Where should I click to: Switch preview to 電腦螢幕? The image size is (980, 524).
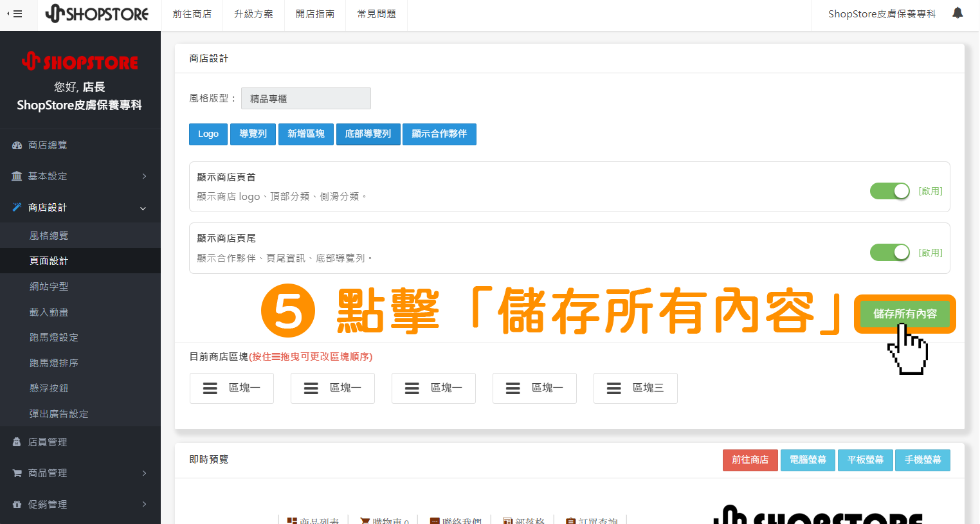[x=808, y=460]
